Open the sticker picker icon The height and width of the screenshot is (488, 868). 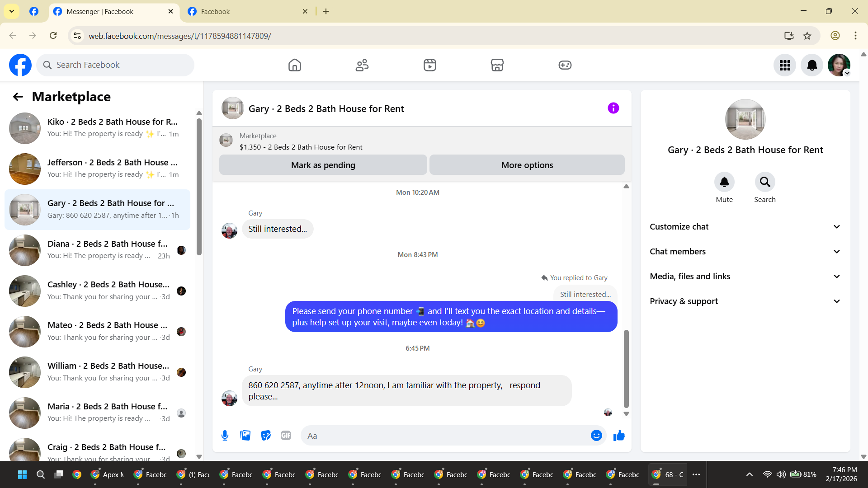[x=266, y=436]
